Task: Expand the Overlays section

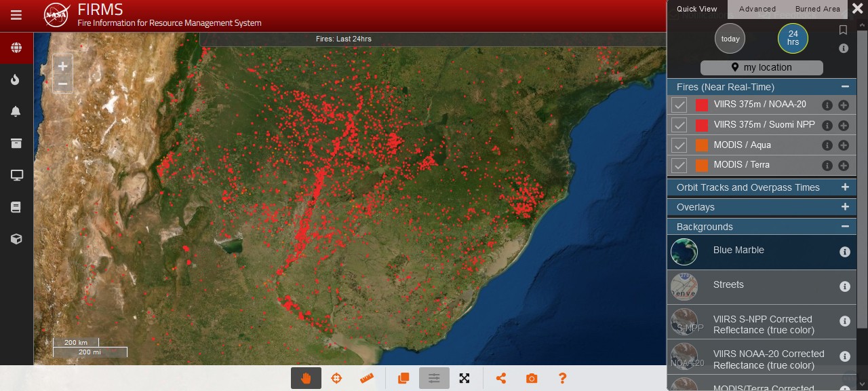Action: tap(845, 207)
